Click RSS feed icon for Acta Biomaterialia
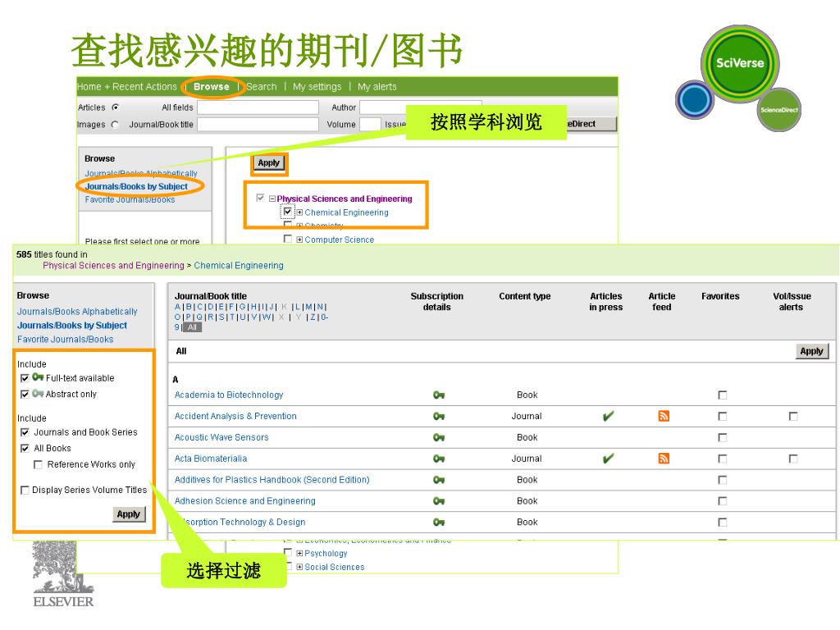Screen dimensions: 840x630 [x=664, y=459]
